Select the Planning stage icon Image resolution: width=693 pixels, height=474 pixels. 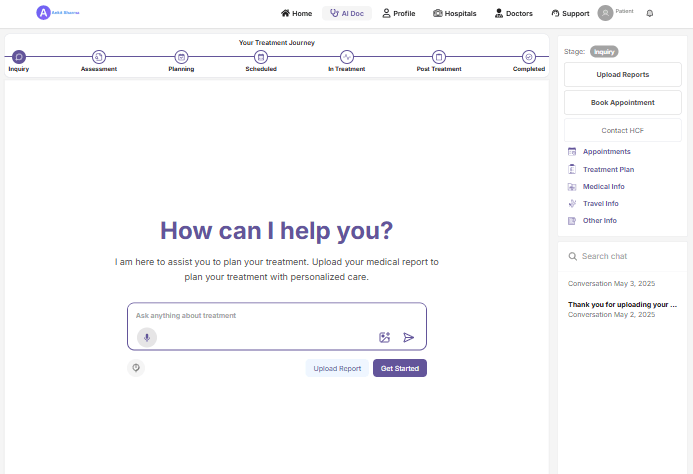[181, 57]
